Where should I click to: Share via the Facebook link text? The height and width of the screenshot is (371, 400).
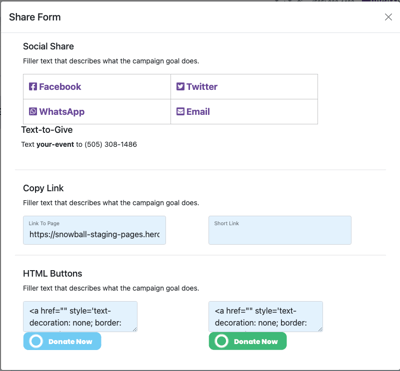(x=60, y=87)
